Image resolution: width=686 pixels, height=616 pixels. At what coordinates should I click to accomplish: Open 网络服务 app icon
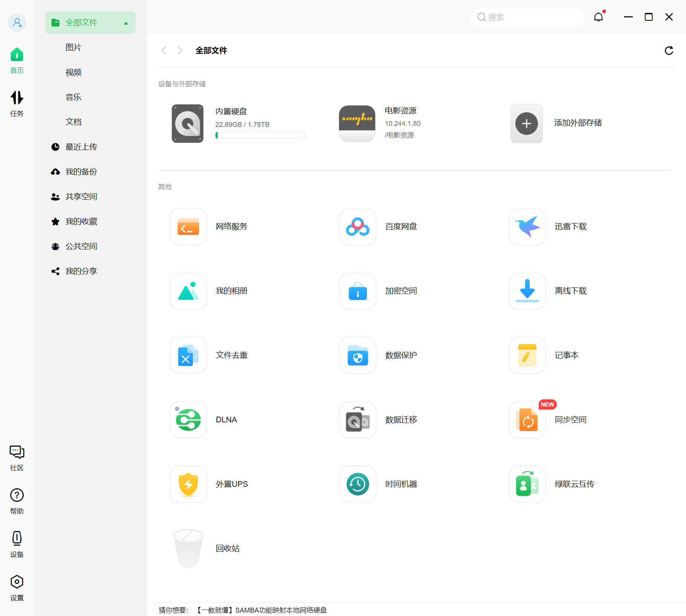188,226
